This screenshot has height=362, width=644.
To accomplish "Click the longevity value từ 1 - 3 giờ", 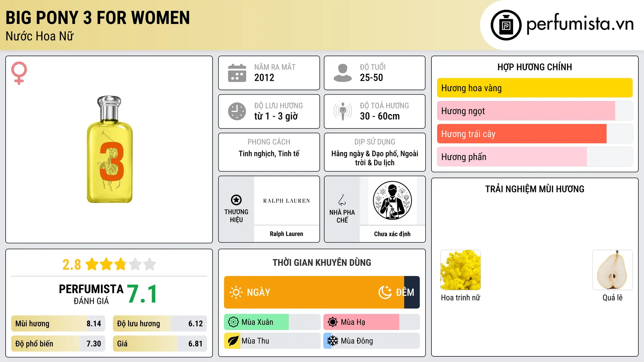I will (276, 116).
